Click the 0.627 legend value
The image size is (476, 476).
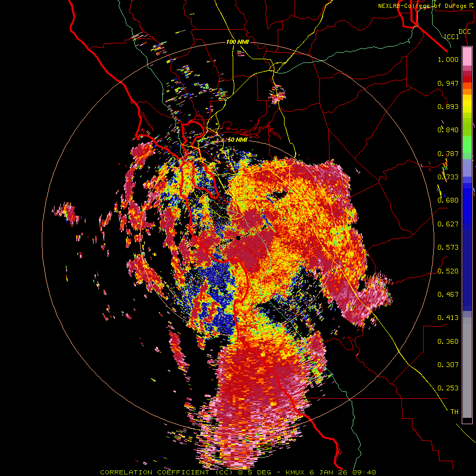coord(448,224)
